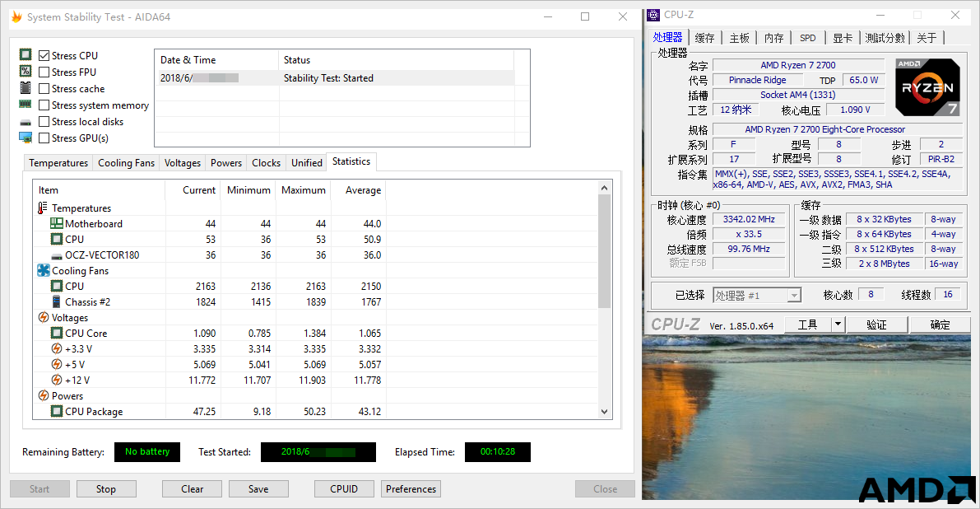
Task: Open the CPU-Z 内存 tab
Action: tap(773, 38)
